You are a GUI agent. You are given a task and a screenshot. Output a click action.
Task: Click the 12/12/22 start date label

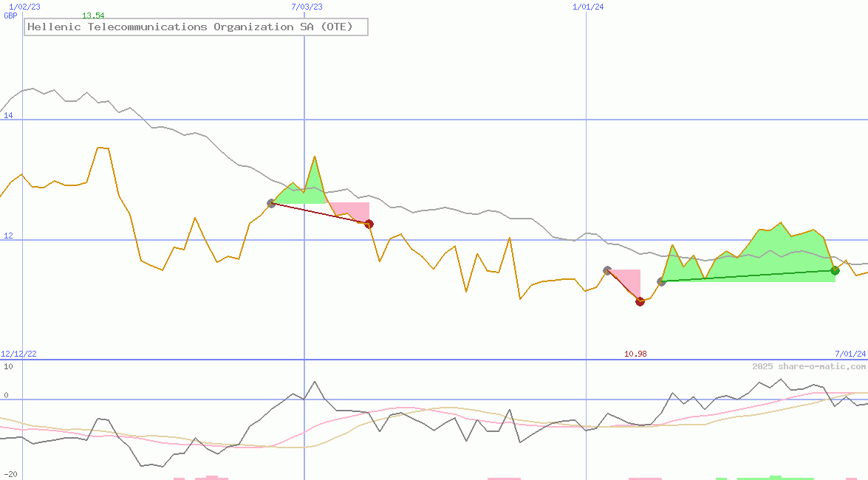[18, 354]
